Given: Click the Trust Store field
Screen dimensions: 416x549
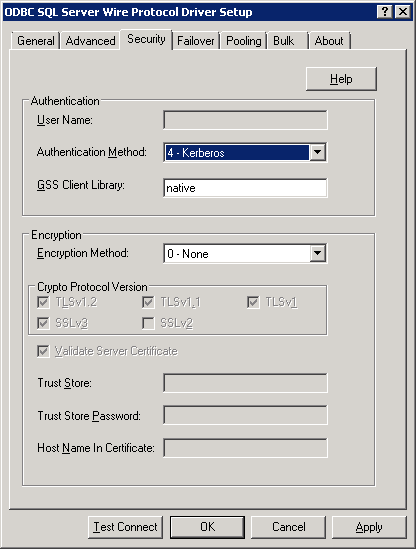Looking at the screenshot, I should click(245, 383).
